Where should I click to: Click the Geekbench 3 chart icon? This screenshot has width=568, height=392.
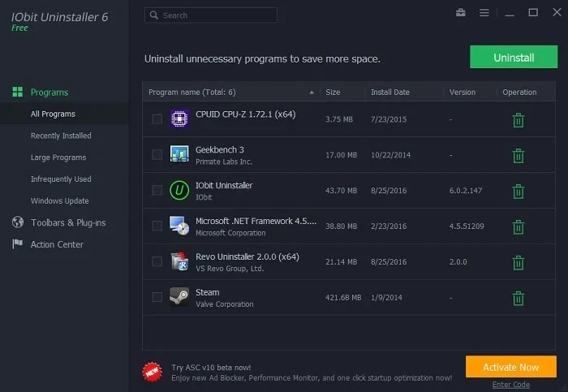tap(179, 154)
